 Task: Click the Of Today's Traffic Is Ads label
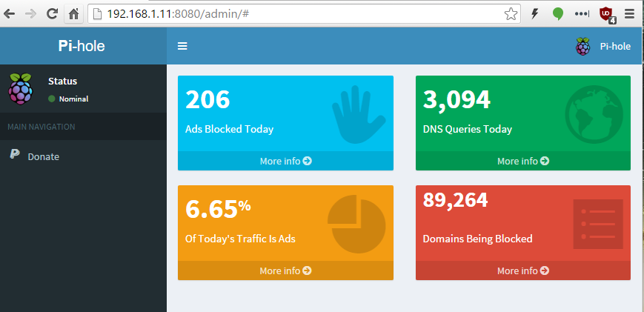click(x=240, y=239)
